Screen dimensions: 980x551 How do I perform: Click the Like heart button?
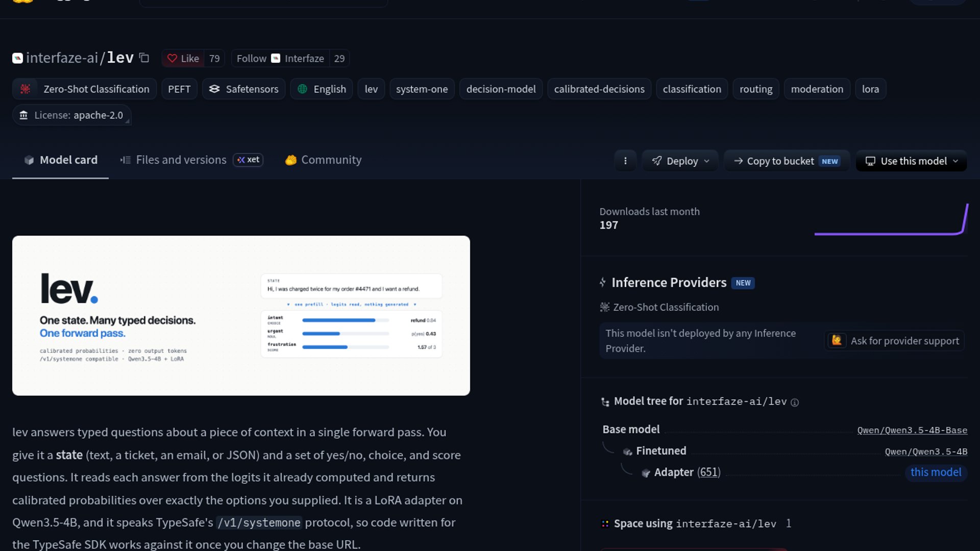pyautogui.click(x=183, y=58)
